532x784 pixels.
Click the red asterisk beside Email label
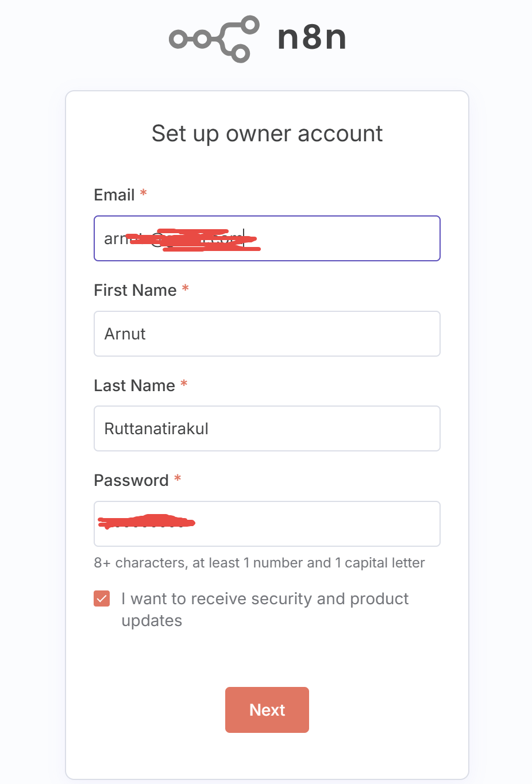point(144,194)
